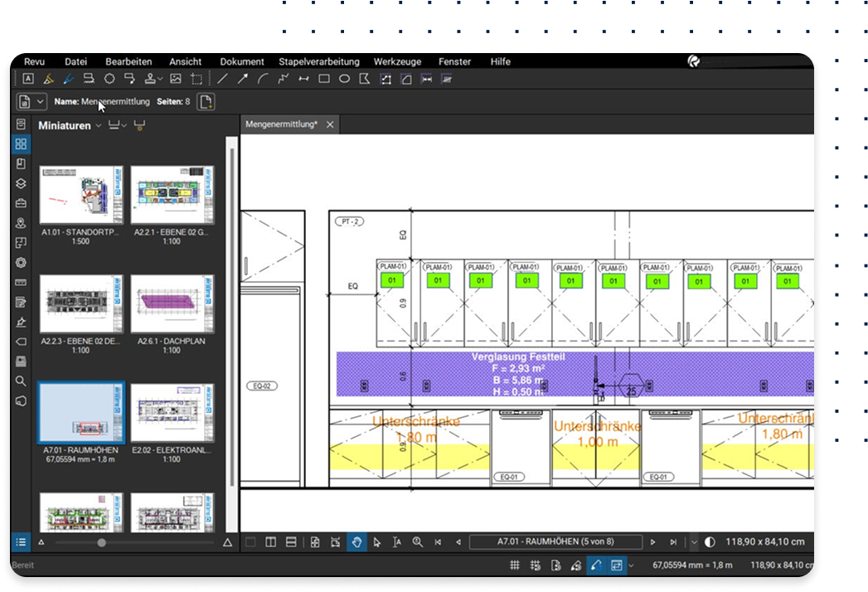Click the new document page button
The width and height of the screenshot is (868, 592).
(x=206, y=102)
